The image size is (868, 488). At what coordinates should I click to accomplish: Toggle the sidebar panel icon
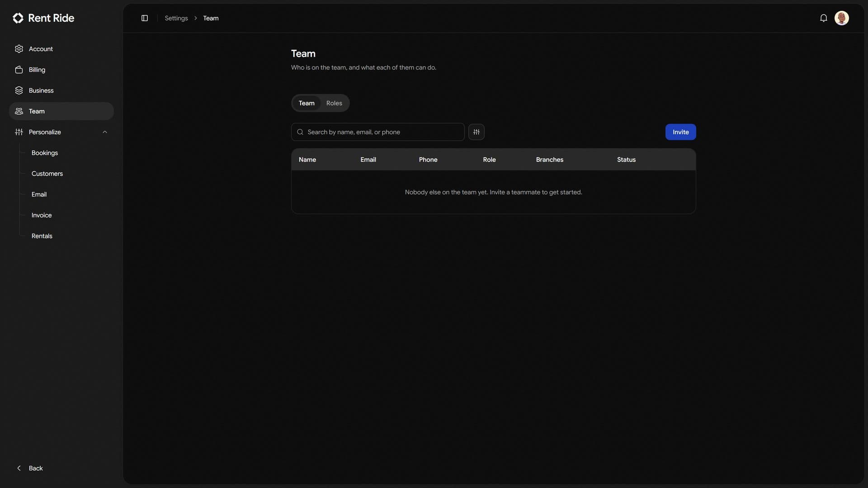tap(145, 18)
